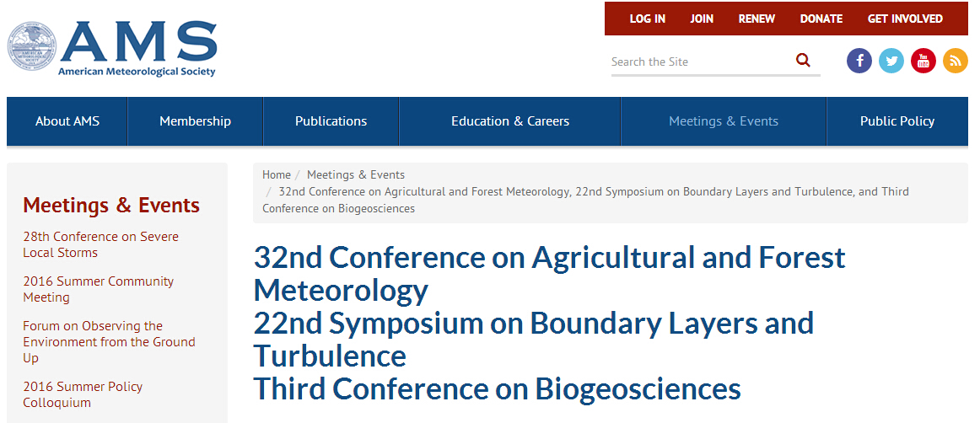Viewport: 980px width, 423px height.
Task: Open the AMS Facebook page icon
Action: click(859, 61)
